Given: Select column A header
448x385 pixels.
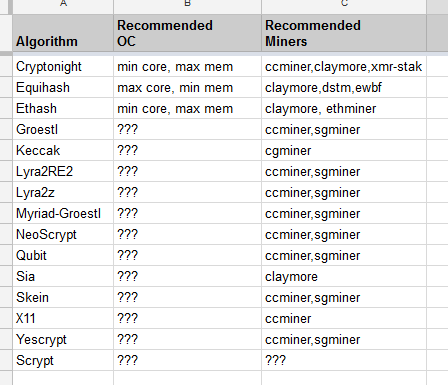Looking at the screenshot, I should [x=63, y=5].
